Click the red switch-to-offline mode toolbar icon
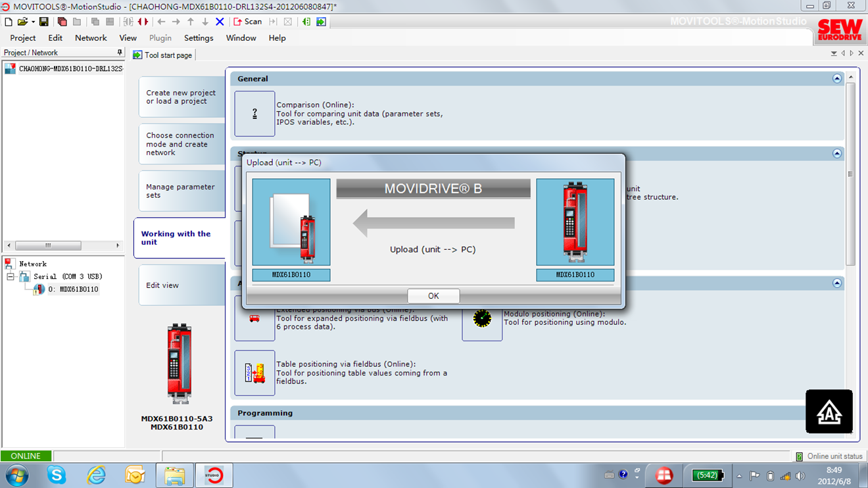This screenshot has width=868, height=488. point(143,22)
